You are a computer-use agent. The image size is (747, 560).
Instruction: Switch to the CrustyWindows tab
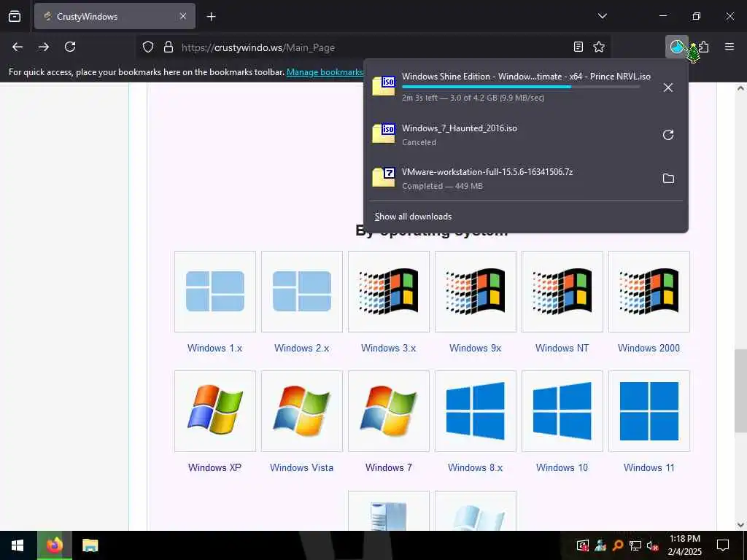click(x=115, y=16)
